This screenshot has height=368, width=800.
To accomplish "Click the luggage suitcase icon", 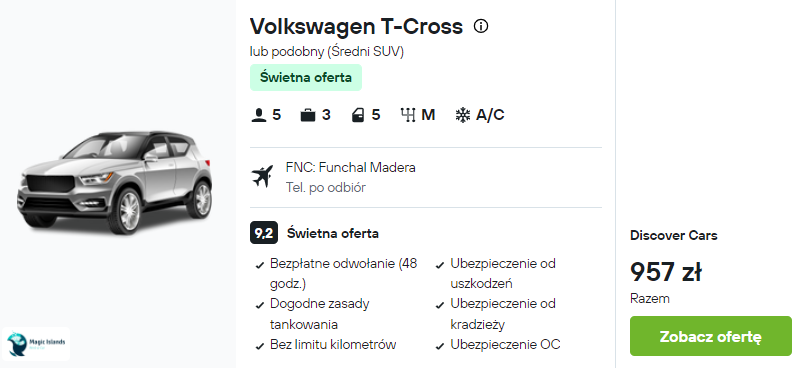I will coord(308,115).
